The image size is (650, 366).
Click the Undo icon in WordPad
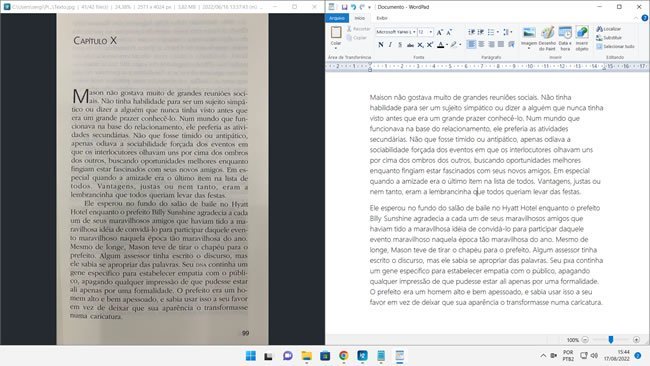(353, 7)
